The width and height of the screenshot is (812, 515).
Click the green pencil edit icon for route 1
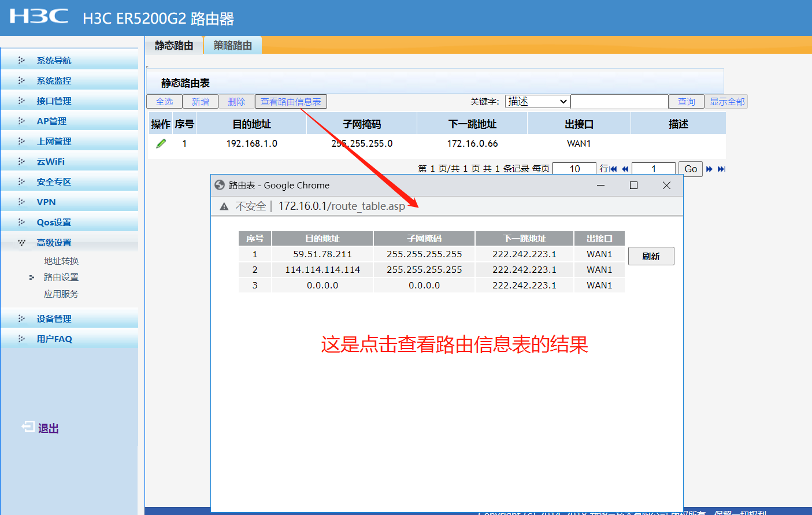pos(161,143)
